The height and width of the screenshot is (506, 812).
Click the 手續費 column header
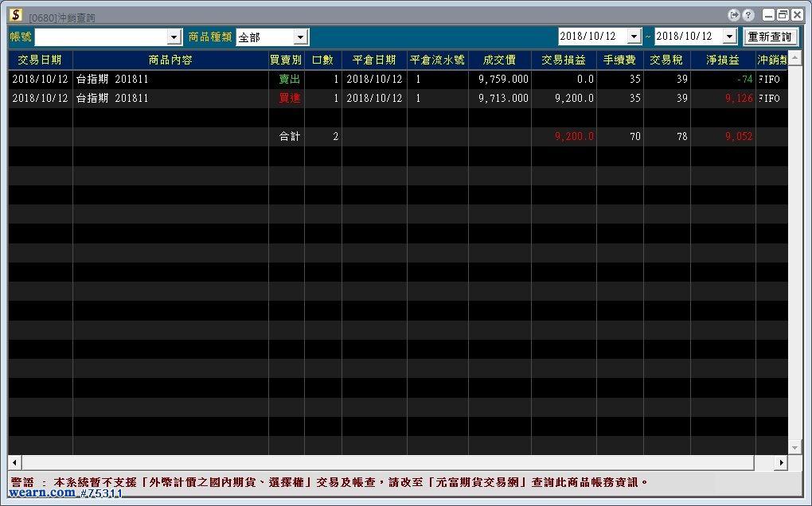pos(620,60)
